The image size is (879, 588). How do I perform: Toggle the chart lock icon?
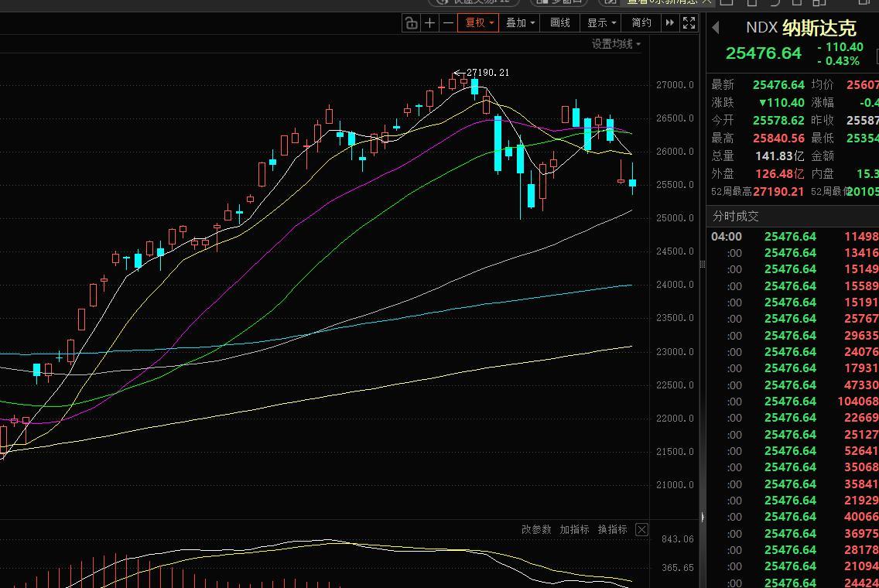(x=412, y=23)
